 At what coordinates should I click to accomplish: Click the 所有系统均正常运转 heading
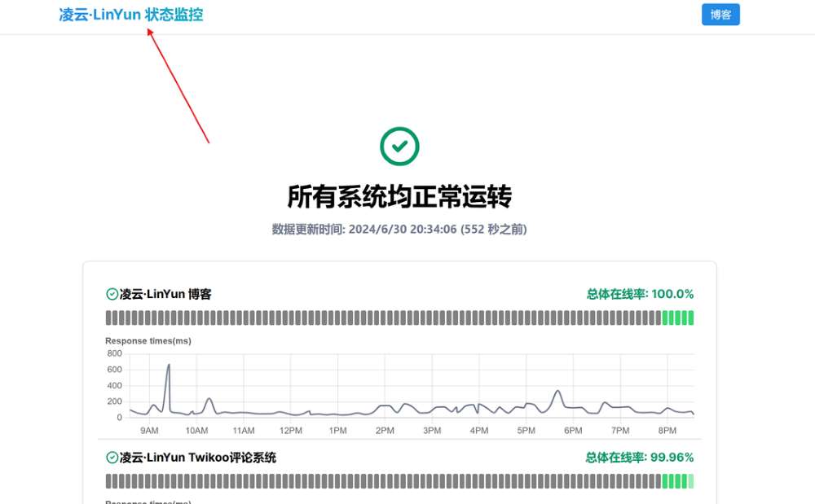tap(399, 197)
